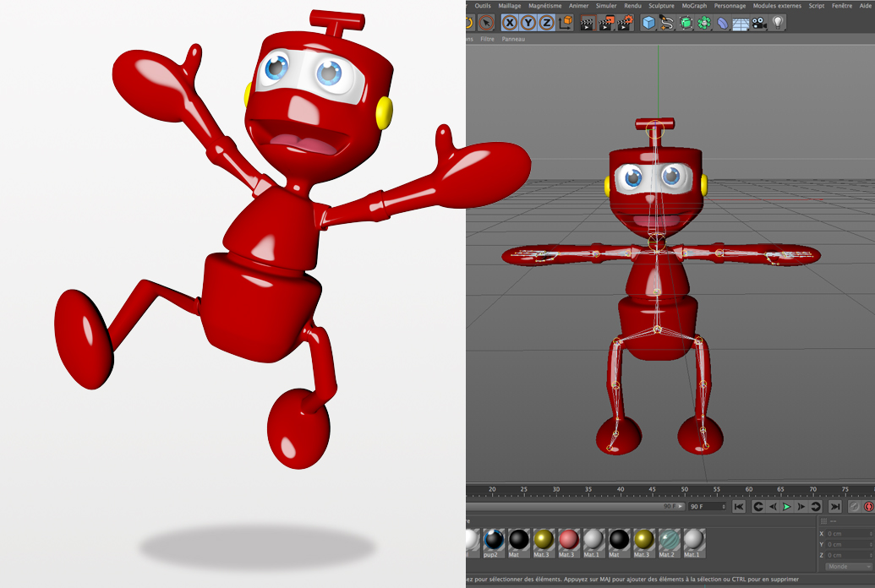Click frame 30 on the timeline ruler

point(555,490)
